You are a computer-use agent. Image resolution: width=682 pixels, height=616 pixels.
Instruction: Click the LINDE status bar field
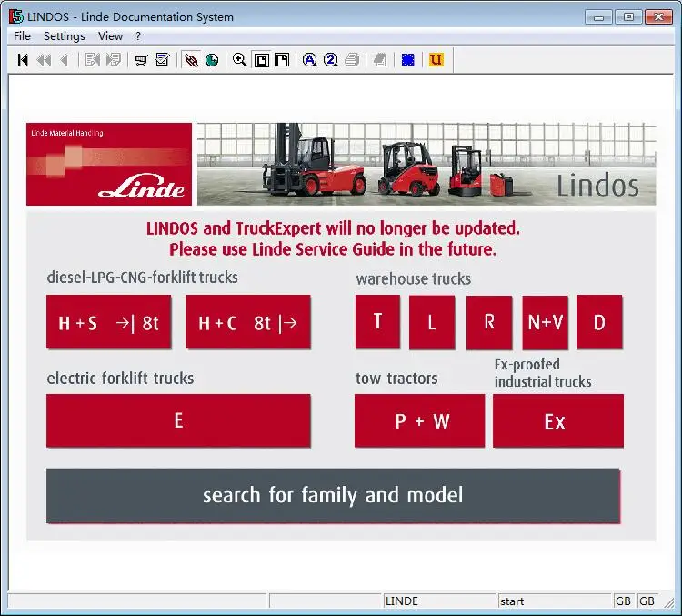(x=439, y=601)
